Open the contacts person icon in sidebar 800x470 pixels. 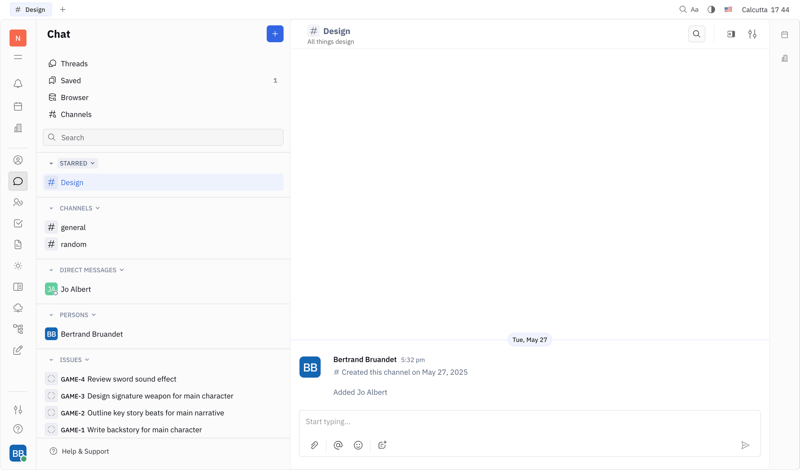click(x=18, y=160)
